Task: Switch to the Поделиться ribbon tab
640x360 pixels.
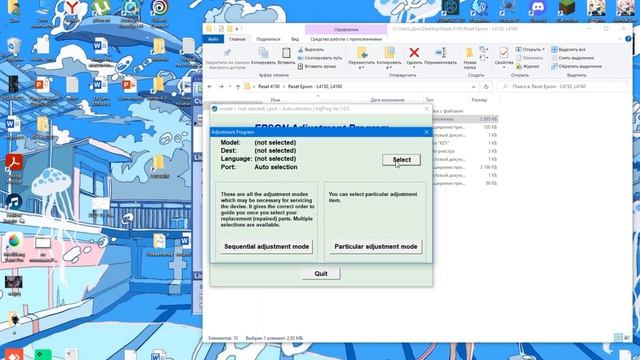Action: 268,39
